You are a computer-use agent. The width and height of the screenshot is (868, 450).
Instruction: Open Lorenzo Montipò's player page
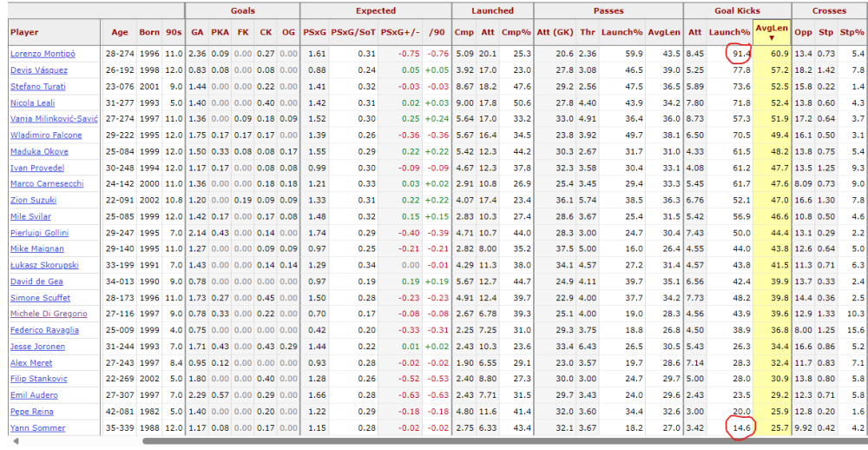click(x=42, y=54)
